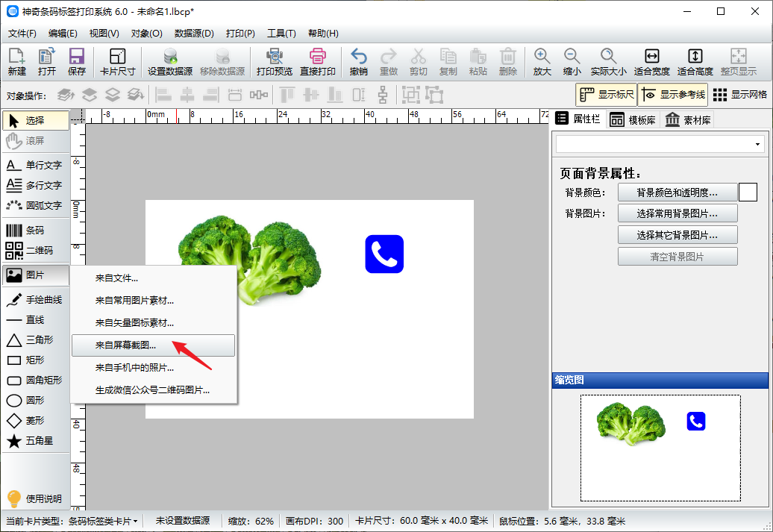The height and width of the screenshot is (532, 773).
Task: Switch to the 模板库 tab
Action: tap(633, 120)
